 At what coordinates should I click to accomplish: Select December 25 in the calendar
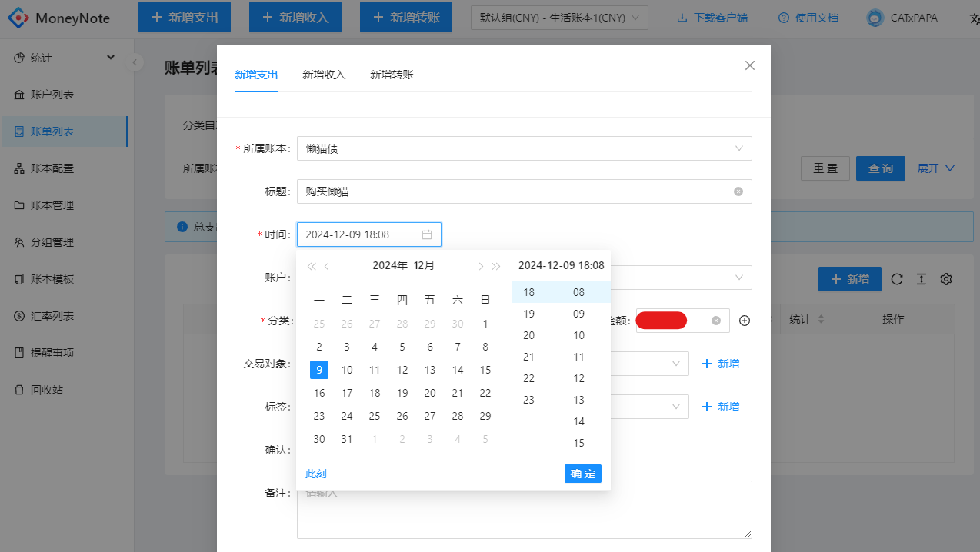click(375, 416)
